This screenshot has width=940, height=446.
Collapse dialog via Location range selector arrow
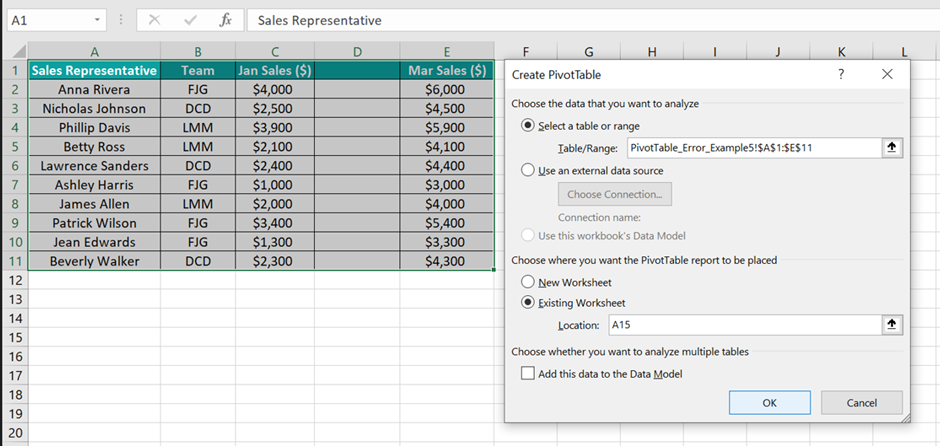(x=892, y=325)
